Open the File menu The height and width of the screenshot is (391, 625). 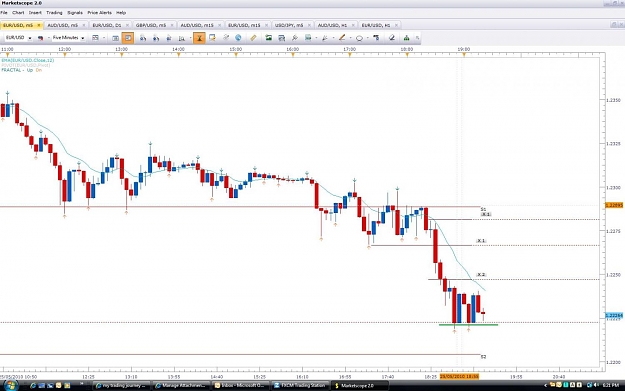pos(4,13)
